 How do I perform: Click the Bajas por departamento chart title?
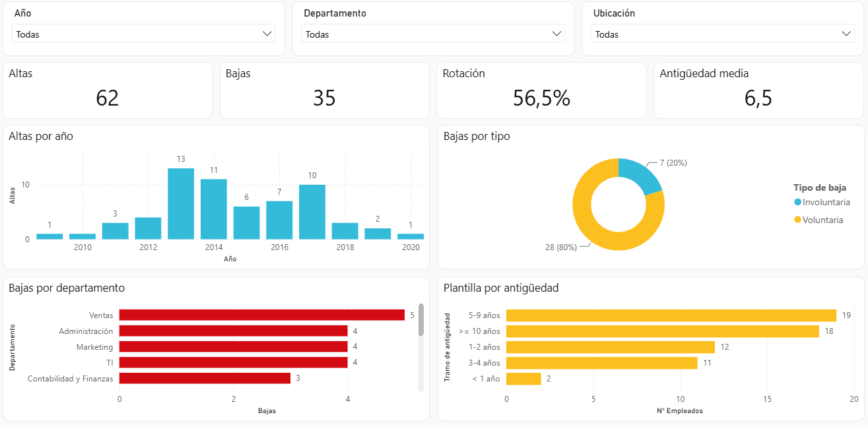(67, 288)
